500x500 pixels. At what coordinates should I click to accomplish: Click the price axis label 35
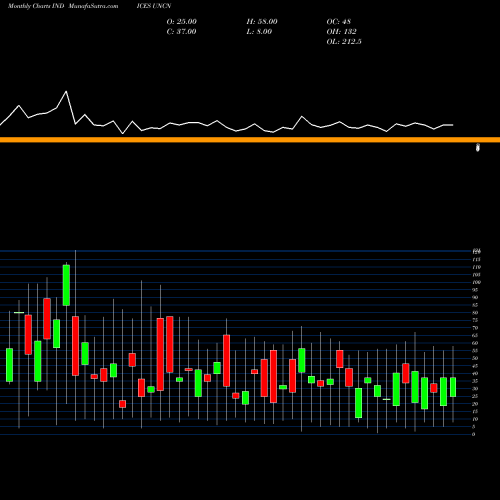[x=475, y=381]
